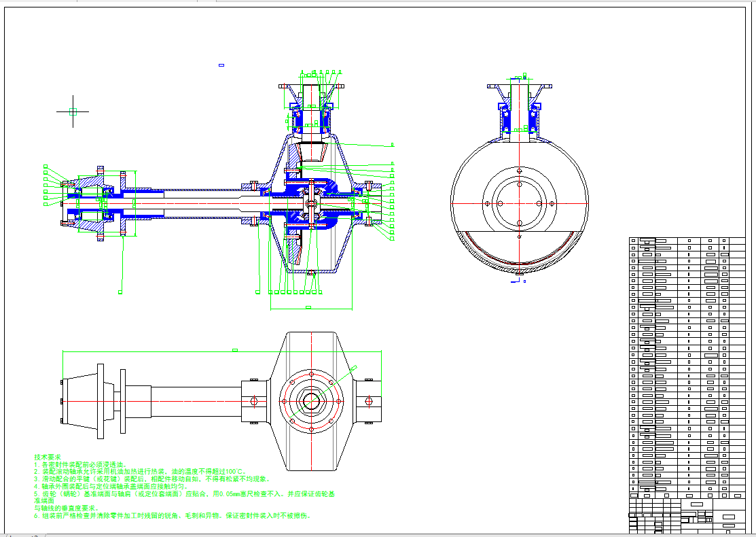Click the differential gear center in section view

[312, 203]
